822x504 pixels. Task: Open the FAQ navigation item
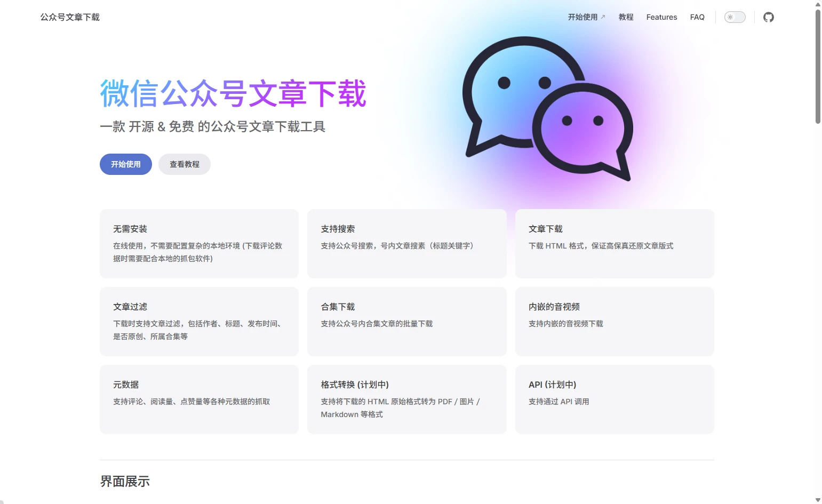(697, 17)
